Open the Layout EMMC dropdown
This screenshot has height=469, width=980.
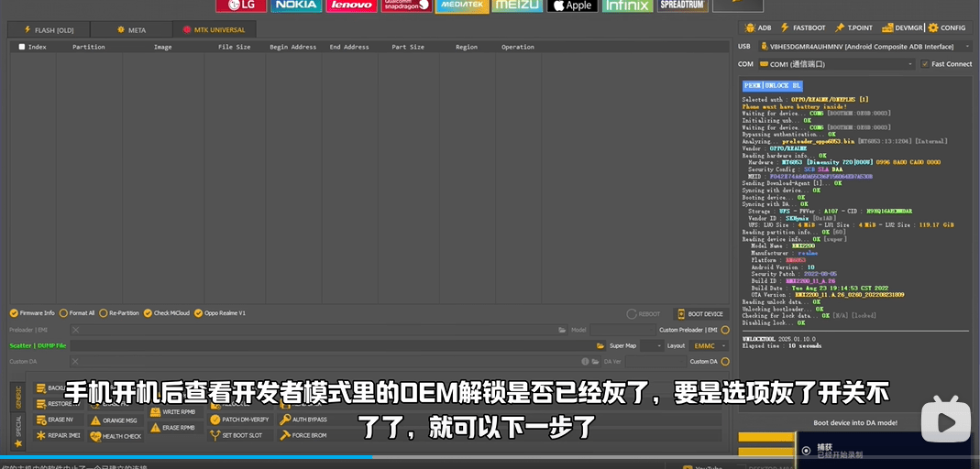(708, 345)
